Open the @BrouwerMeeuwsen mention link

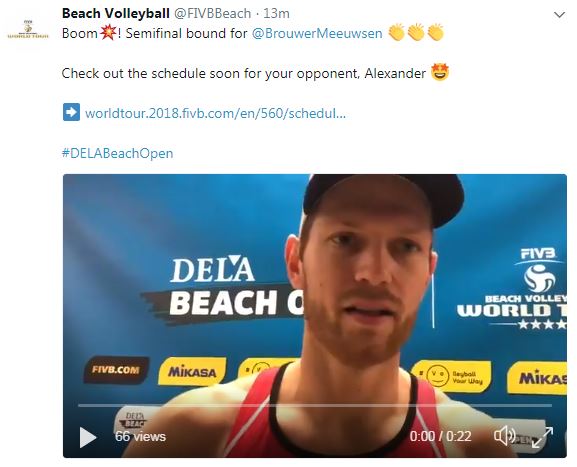coord(317,33)
